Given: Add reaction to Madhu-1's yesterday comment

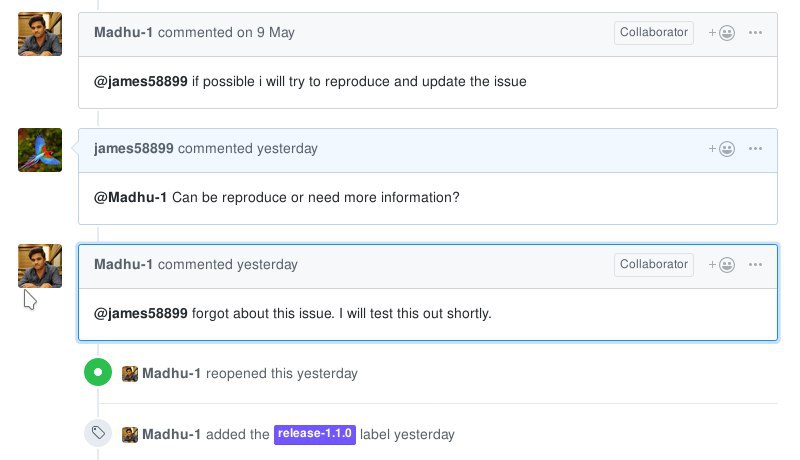Looking at the screenshot, I should (721, 265).
